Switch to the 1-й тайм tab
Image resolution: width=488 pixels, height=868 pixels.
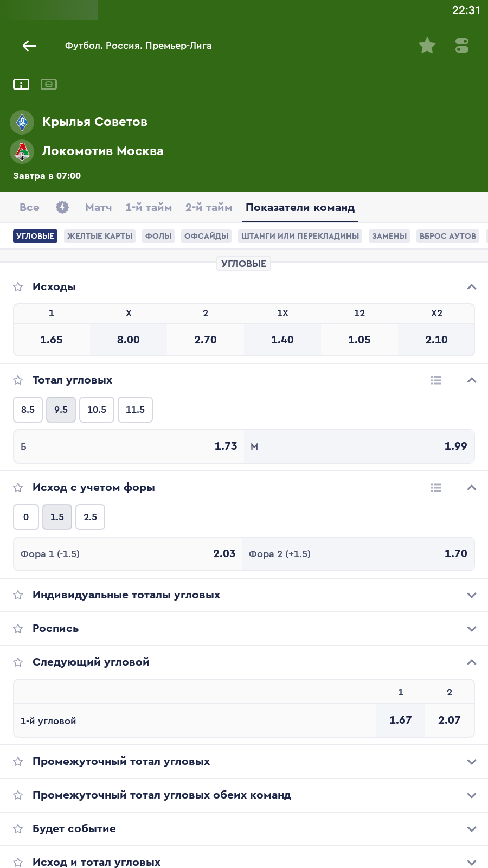(x=149, y=208)
